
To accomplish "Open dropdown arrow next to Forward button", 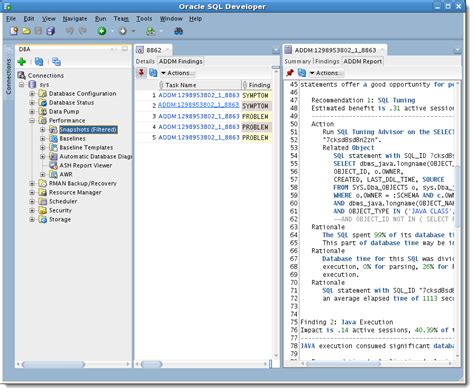I will (133, 31).
